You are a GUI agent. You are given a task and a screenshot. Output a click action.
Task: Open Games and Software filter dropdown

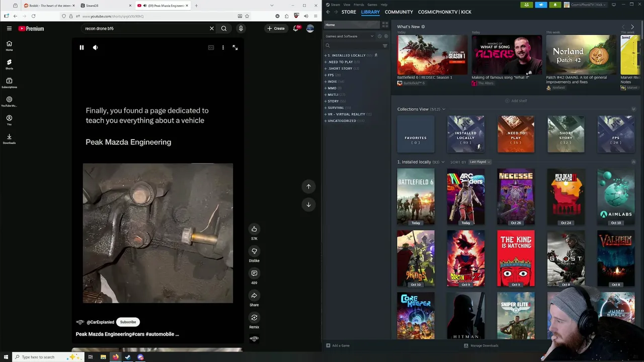pyautogui.click(x=350, y=36)
